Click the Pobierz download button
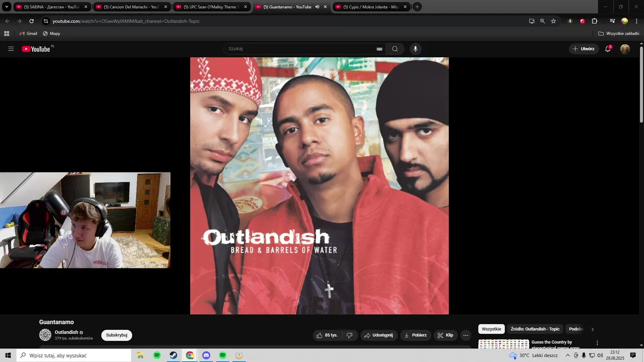The image size is (644, 362). pyautogui.click(x=416, y=335)
